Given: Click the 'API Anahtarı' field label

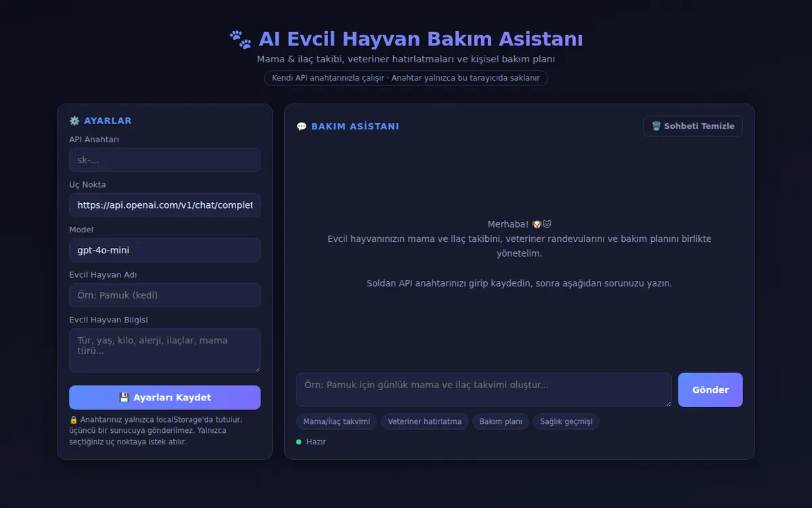Looking at the screenshot, I should click(94, 140).
